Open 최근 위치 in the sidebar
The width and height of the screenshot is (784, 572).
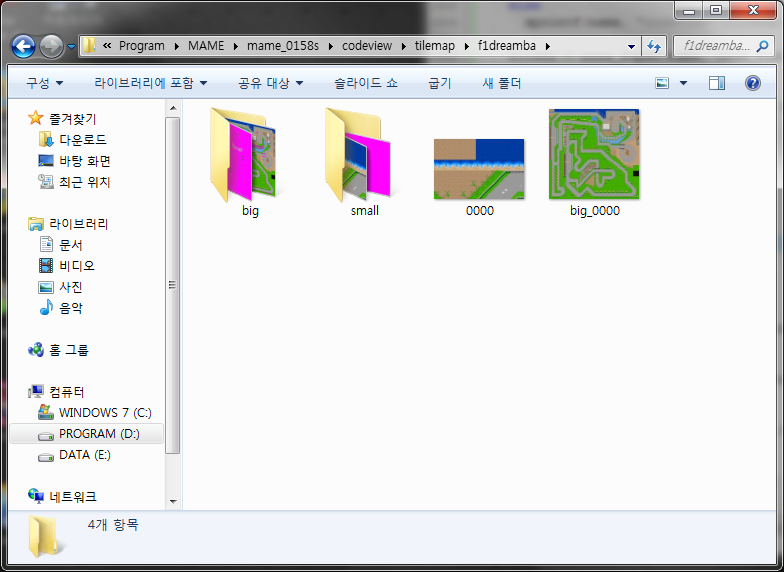point(84,182)
